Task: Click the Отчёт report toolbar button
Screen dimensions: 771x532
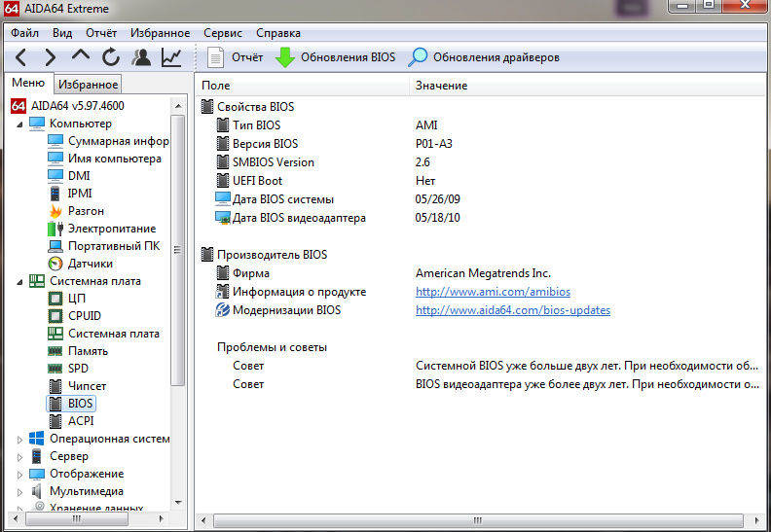Action: coord(235,57)
